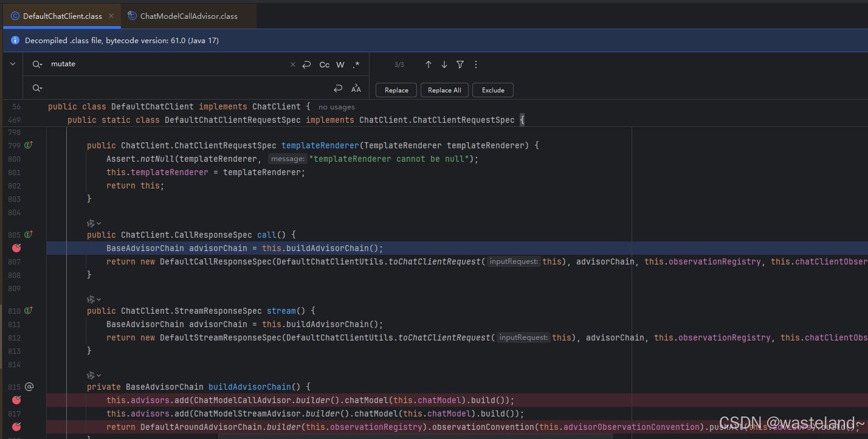This screenshot has width=868, height=439.
Task: Go to the previous occurrence (up arrow)
Action: point(429,64)
